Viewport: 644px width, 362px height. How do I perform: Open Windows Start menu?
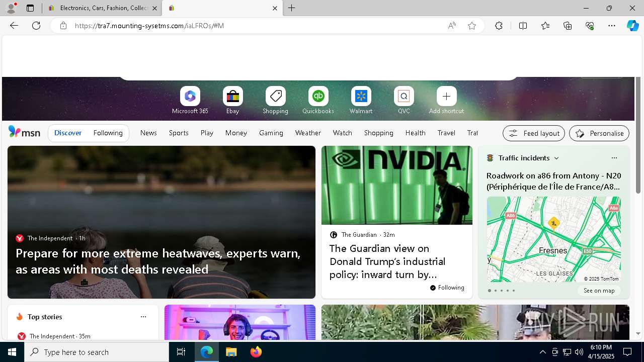pos(12,352)
